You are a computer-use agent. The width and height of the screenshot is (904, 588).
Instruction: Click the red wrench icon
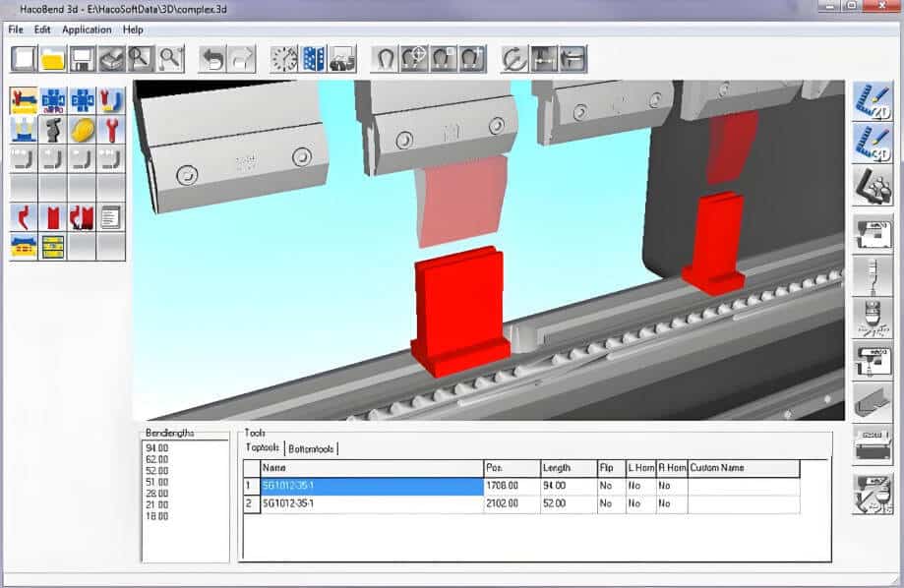[x=111, y=130]
